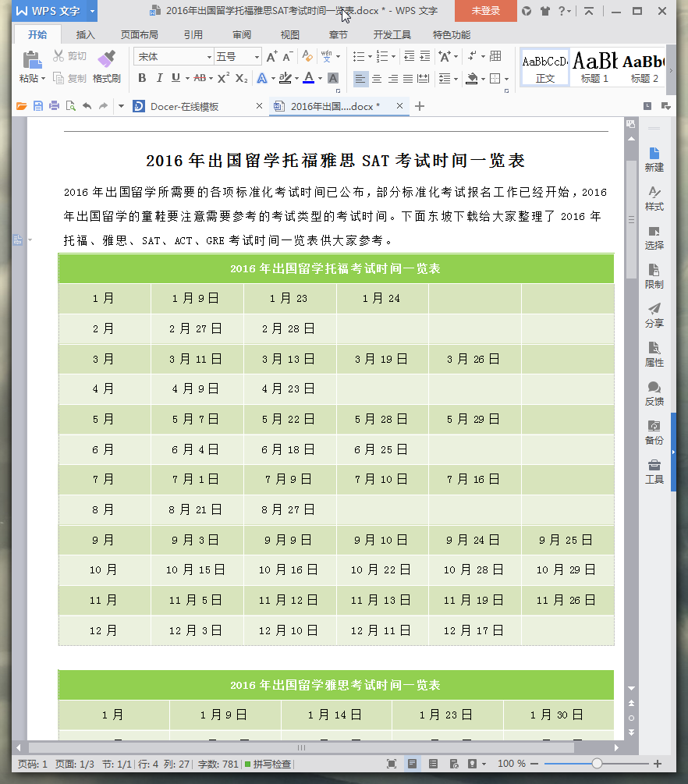Open font size dropdown 五号
Viewport: 688px width, 784px height.
click(x=257, y=57)
